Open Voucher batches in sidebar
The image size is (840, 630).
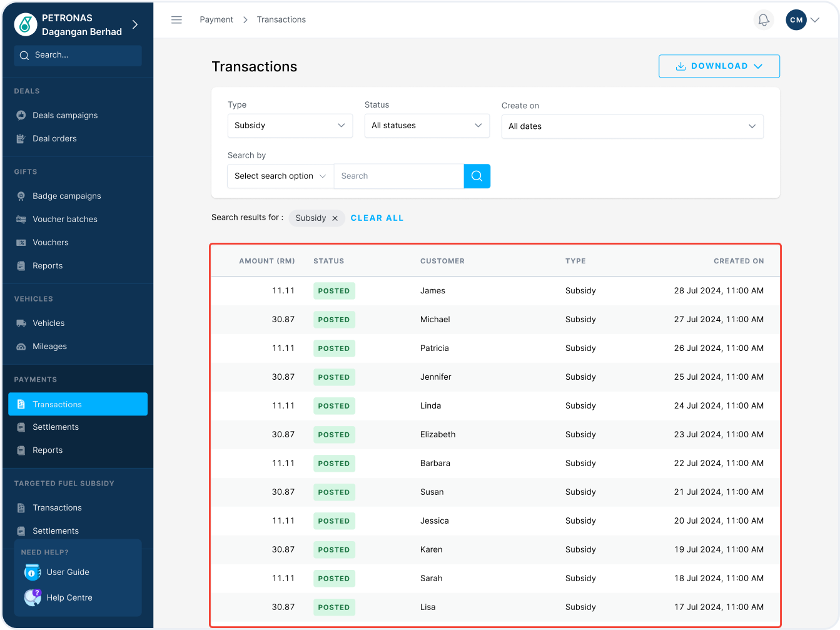pyautogui.click(x=65, y=219)
